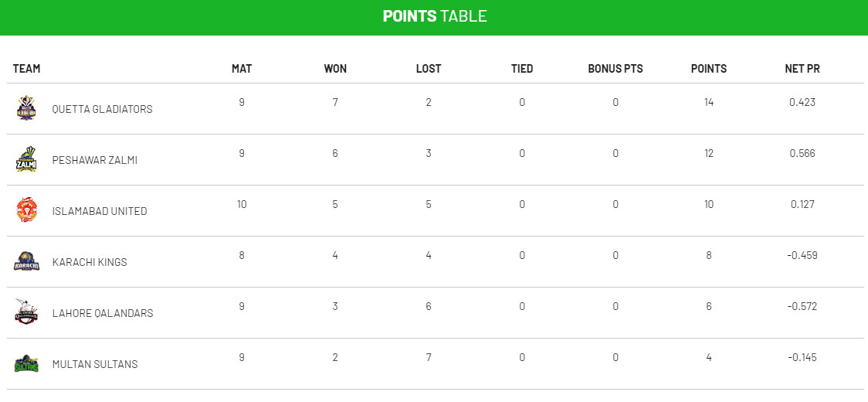Sort by the NET PR column header
This screenshot has height=402, width=868.
pyautogui.click(x=802, y=69)
